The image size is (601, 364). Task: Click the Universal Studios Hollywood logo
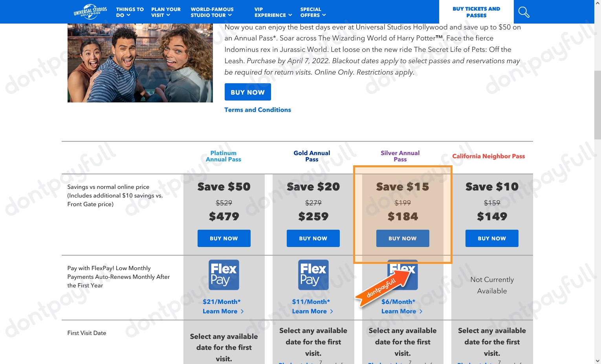coord(90,12)
